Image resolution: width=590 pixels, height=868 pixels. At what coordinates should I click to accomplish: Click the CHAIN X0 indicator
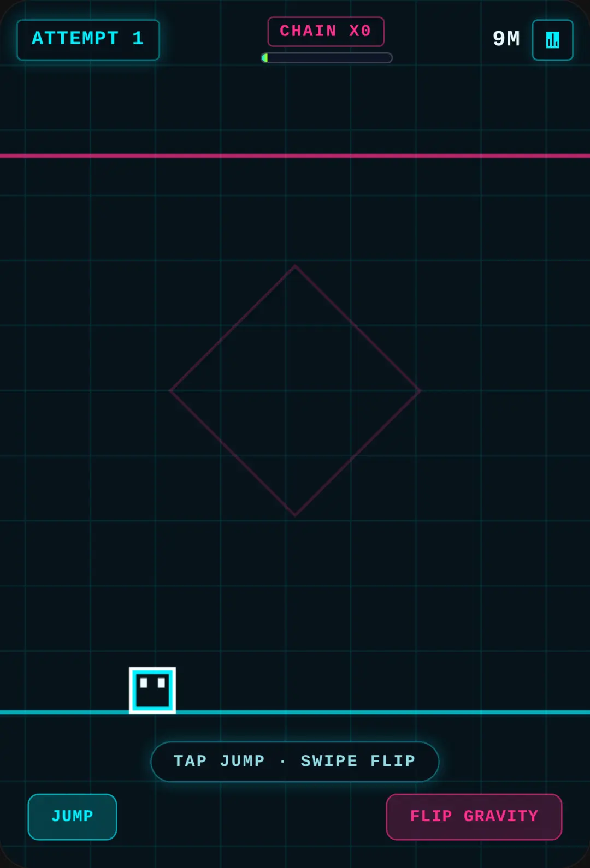[x=326, y=32]
